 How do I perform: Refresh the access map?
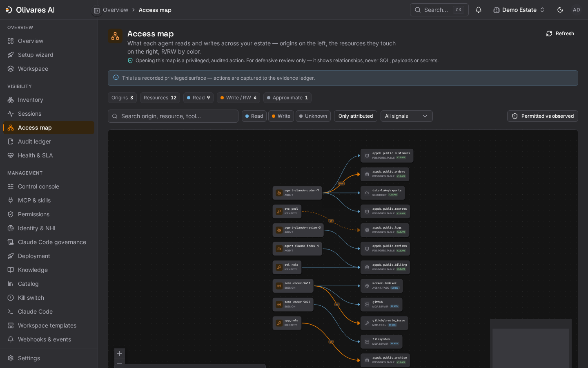coord(560,34)
